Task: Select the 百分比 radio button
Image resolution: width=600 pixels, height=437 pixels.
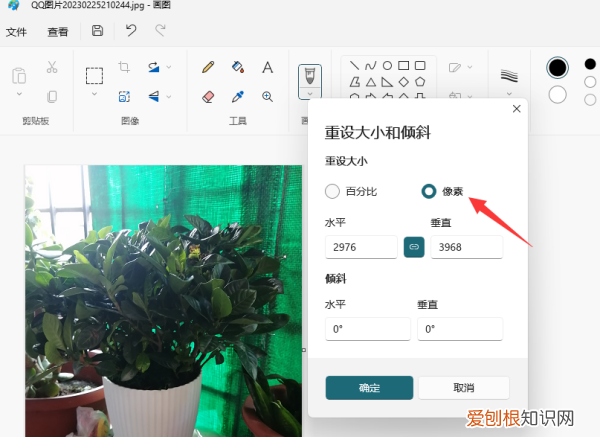Action: coord(332,191)
